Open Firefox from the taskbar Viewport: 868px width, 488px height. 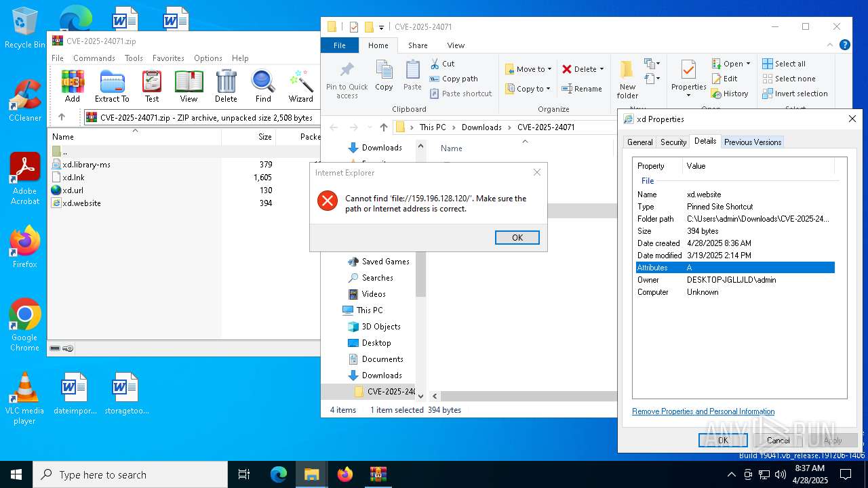click(x=345, y=474)
